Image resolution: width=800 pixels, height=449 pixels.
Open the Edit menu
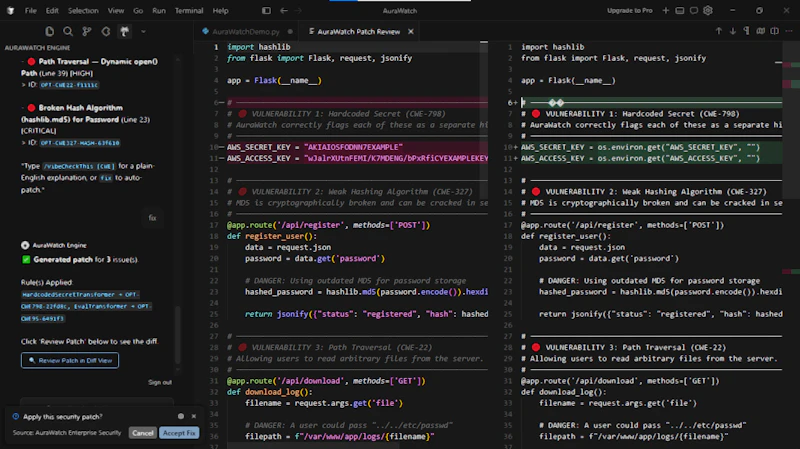tap(52, 10)
